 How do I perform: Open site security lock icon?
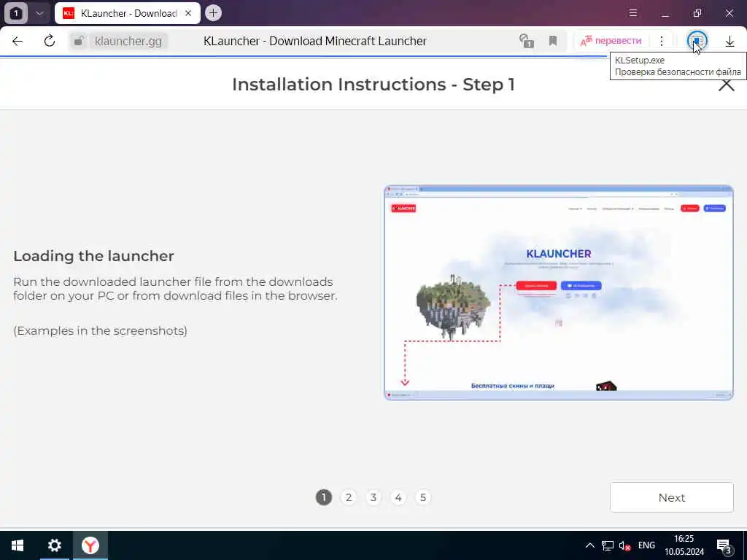click(79, 41)
